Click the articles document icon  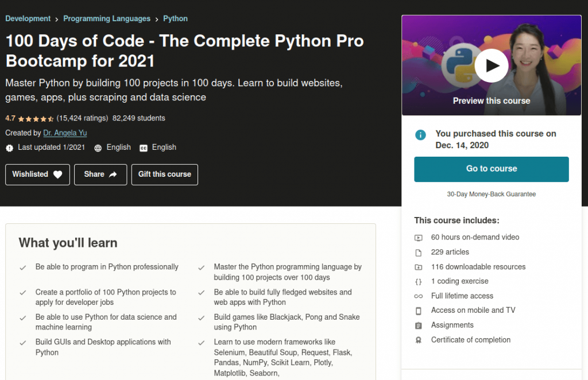(418, 253)
